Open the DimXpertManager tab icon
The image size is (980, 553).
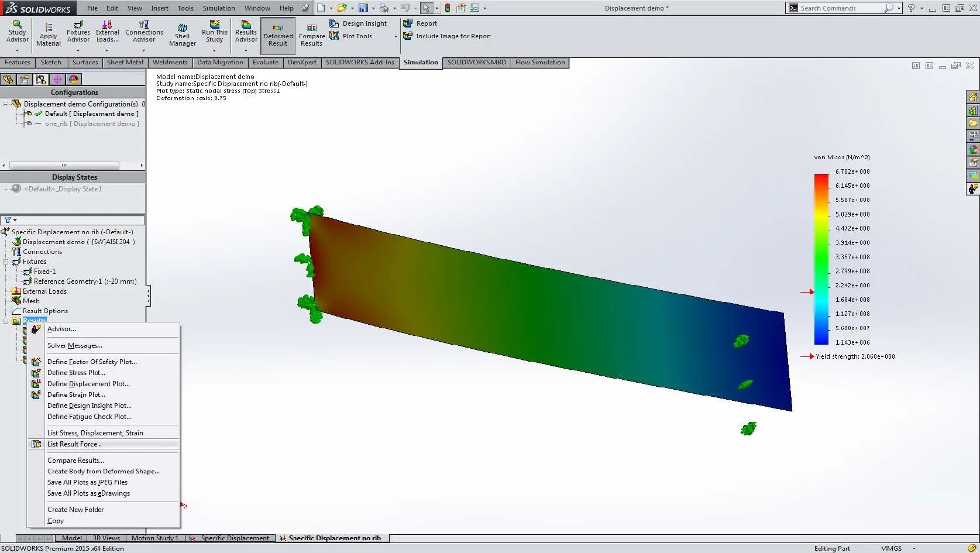click(x=57, y=79)
